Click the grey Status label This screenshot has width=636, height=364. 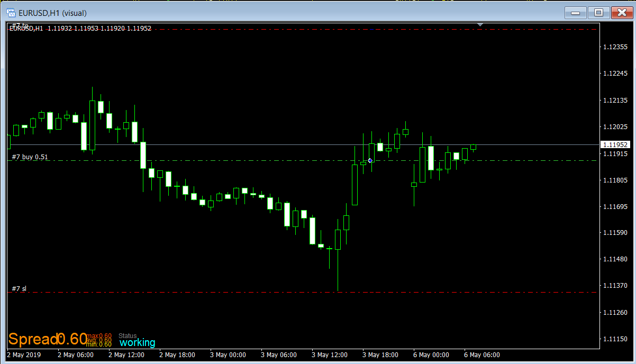click(128, 336)
